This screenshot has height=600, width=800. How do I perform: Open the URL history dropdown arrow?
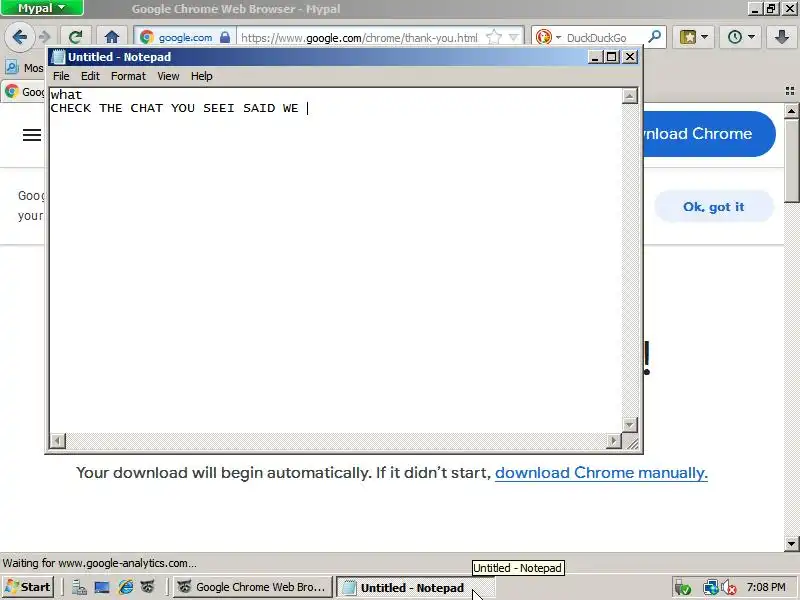click(x=514, y=37)
